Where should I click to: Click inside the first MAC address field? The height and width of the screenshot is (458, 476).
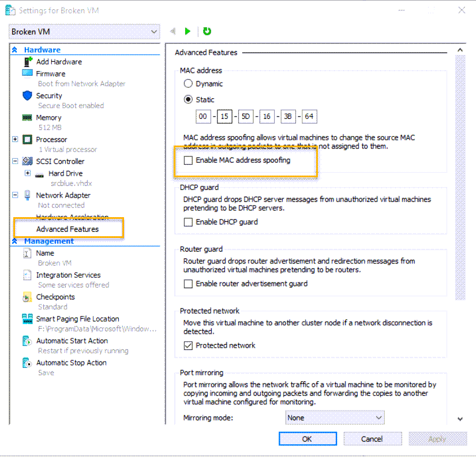pos(203,116)
